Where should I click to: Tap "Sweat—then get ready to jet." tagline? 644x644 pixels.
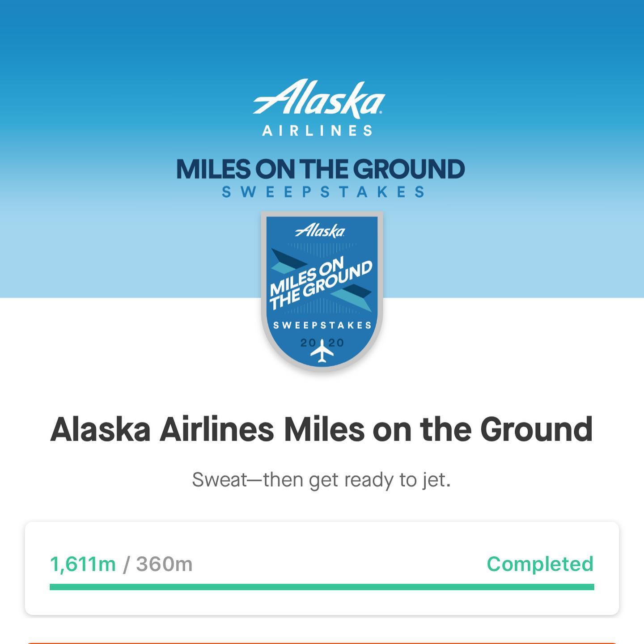click(322, 480)
